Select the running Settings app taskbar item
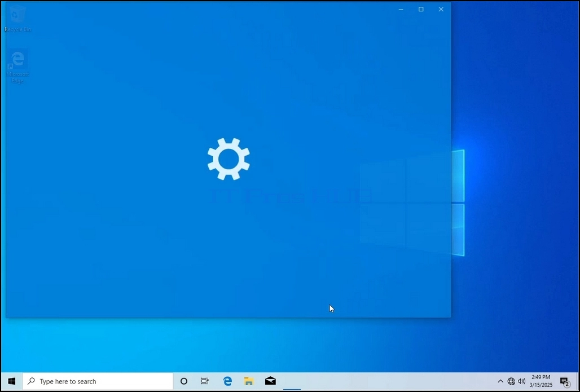This screenshot has width=580, height=392. tap(292, 381)
